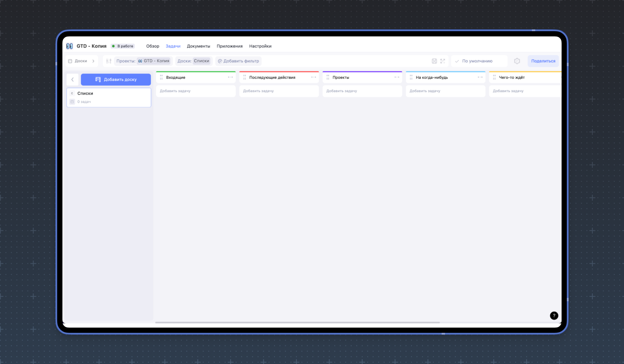Viewport: 624px width, 364px height.
Task: Click the horizontal scrollbar at the bottom
Action: click(x=297, y=322)
